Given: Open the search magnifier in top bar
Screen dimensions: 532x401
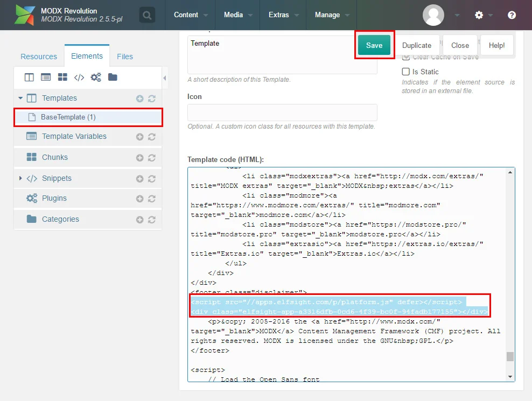Looking at the screenshot, I should tap(147, 15).
